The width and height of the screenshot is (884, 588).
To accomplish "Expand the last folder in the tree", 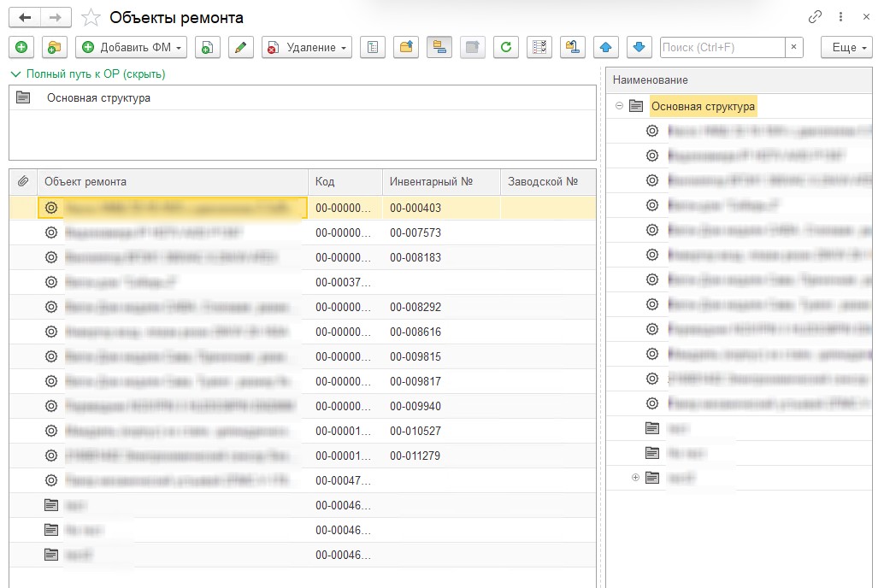I will (635, 478).
